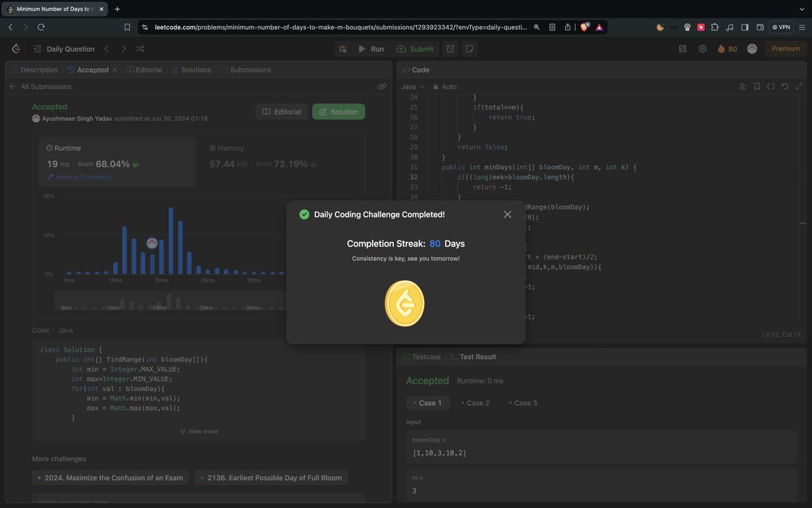Open the Java language dropdown
Screen dimensions: 812x508
(x=413, y=87)
